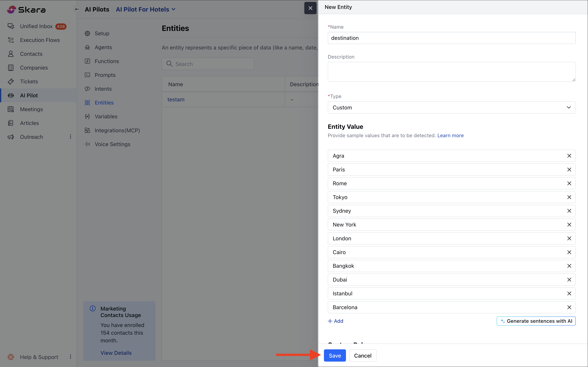Open Outreach more options menu
Viewport: 588px width, 367px height.
point(71,137)
